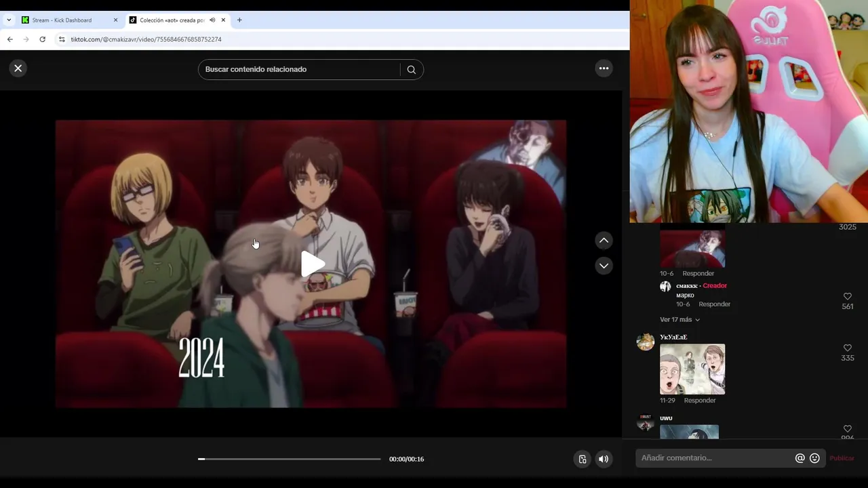The width and height of the screenshot is (868, 488).
Task: Click the uwu username
Action: tap(666, 418)
